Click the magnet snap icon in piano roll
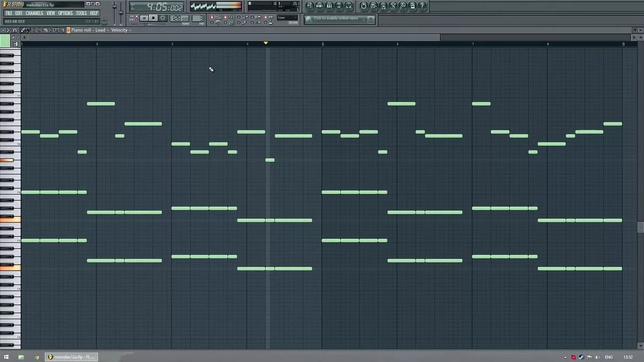Screen dimensions: 644x362 15,30
